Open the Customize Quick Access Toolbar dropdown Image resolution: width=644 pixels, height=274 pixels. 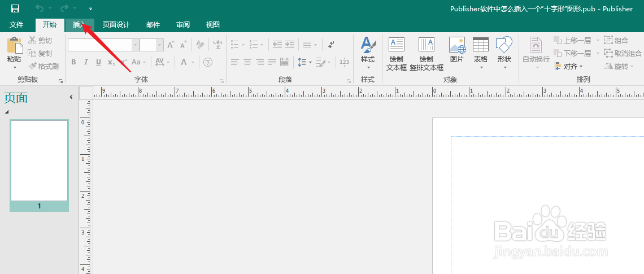[90, 8]
